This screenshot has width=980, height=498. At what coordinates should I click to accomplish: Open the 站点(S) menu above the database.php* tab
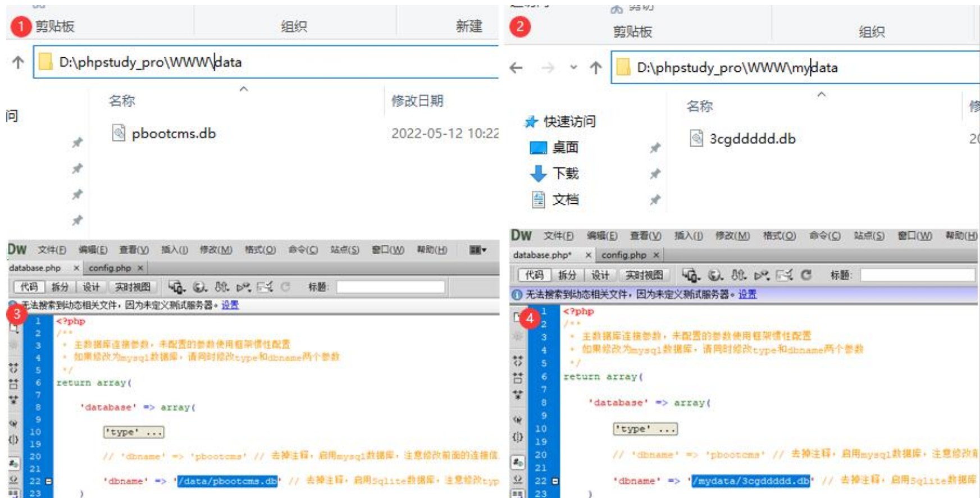coord(869,236)
